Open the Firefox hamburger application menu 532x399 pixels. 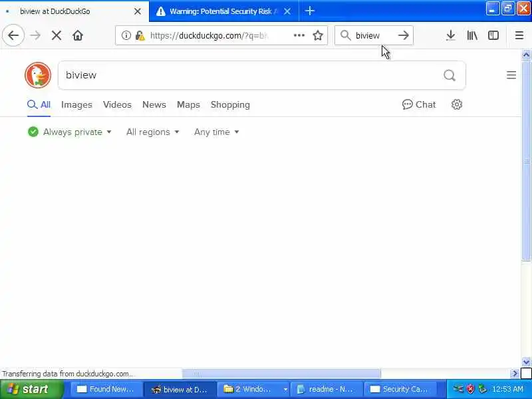[x=519, y=35]
